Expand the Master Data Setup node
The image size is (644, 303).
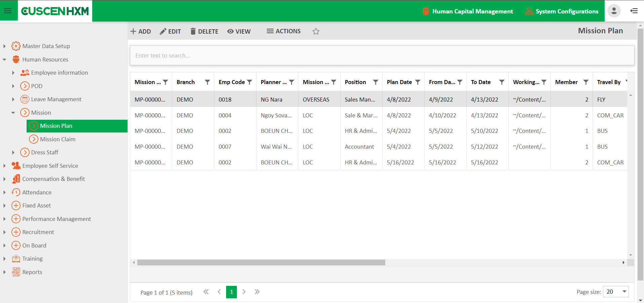click(x=4, y=46)
